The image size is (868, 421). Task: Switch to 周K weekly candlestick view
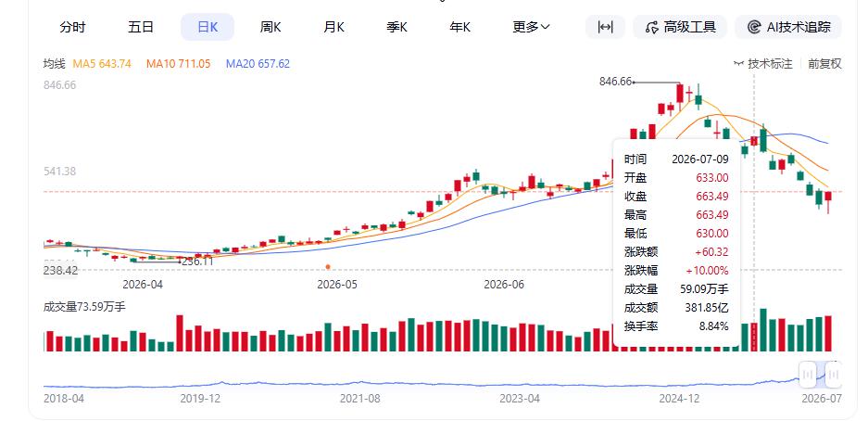tap(270, 27)
